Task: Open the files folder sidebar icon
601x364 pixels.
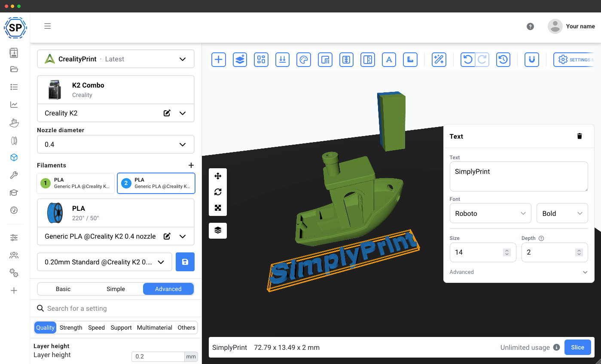Action: tap(14, 70)
